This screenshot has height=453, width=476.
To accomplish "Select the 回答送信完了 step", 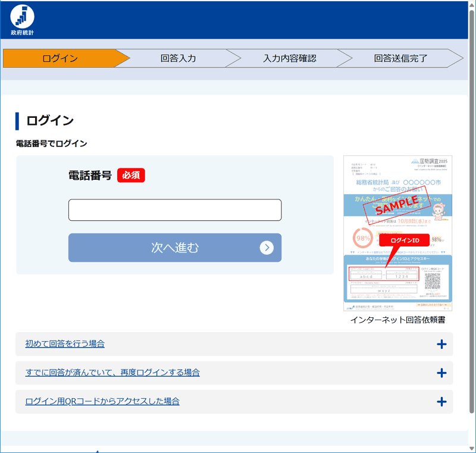I will coord(400,58).
